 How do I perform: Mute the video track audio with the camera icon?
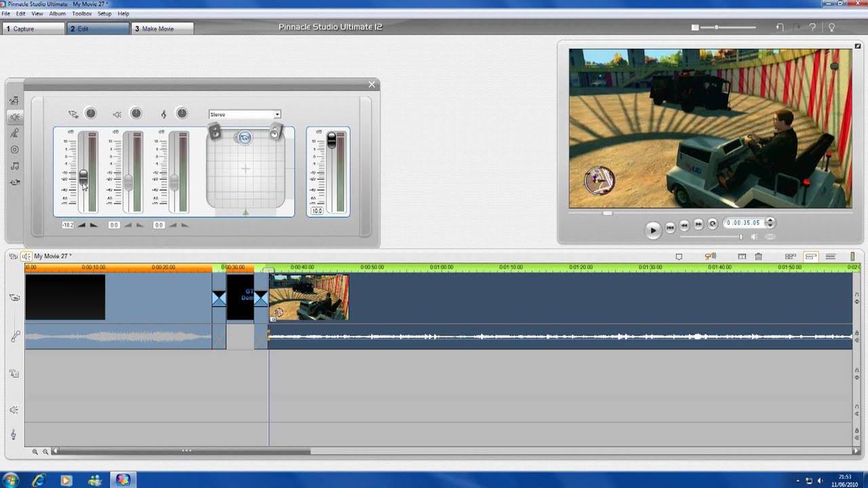(73, 114)
